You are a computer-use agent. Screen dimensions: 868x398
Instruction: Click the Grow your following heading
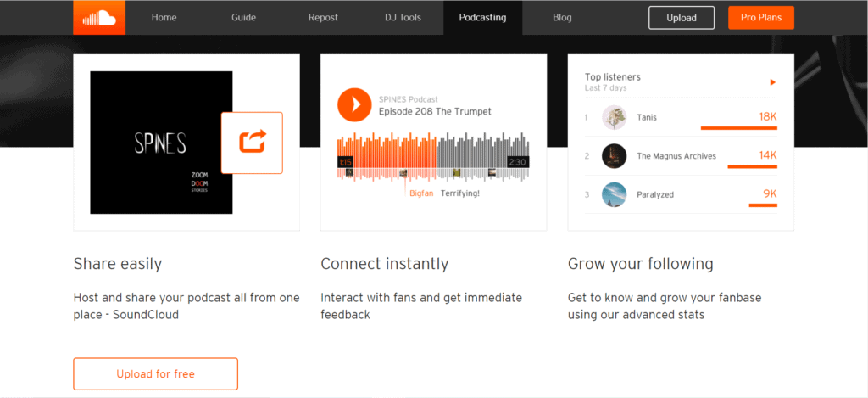coord(641,264)
